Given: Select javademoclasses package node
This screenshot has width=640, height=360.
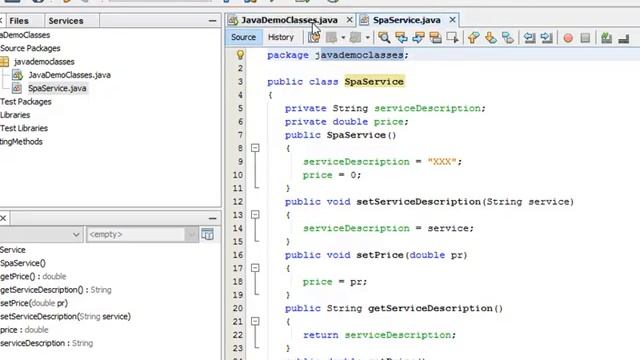Looking at the screenshot, I should tap(44, 62).
